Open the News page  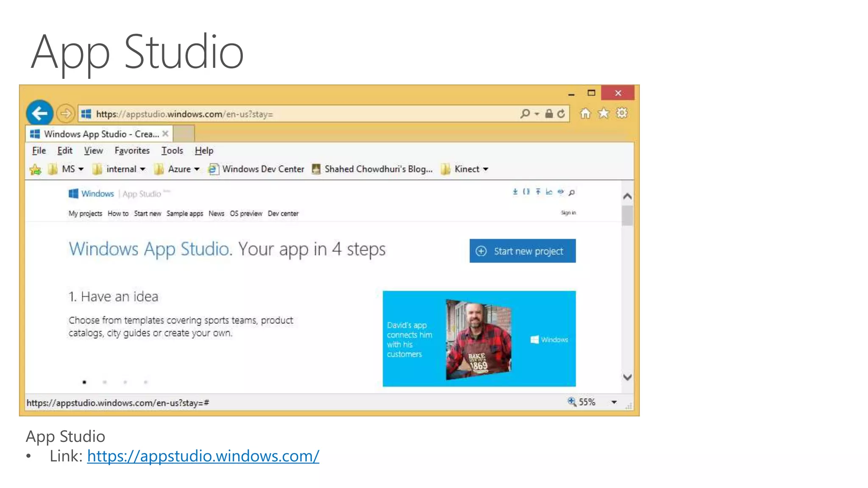click(216, 213)
